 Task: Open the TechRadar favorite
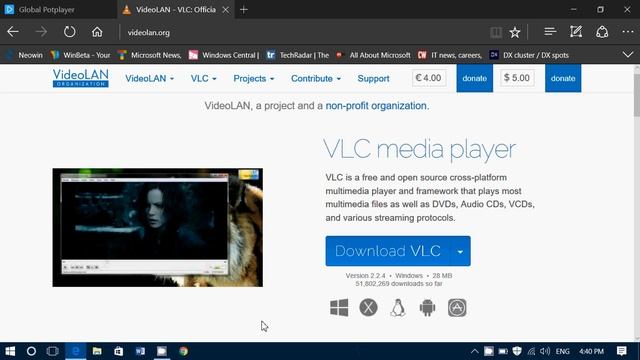(x=298, y=55)
